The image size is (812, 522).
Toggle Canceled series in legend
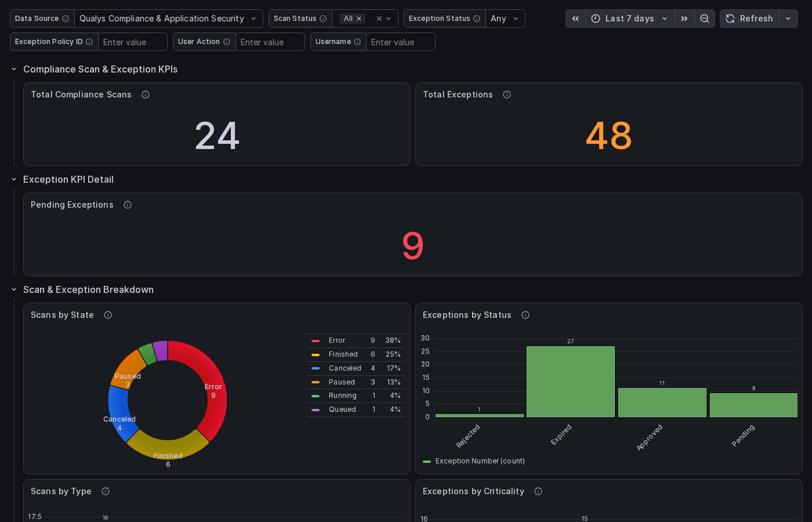coord(345,368)
